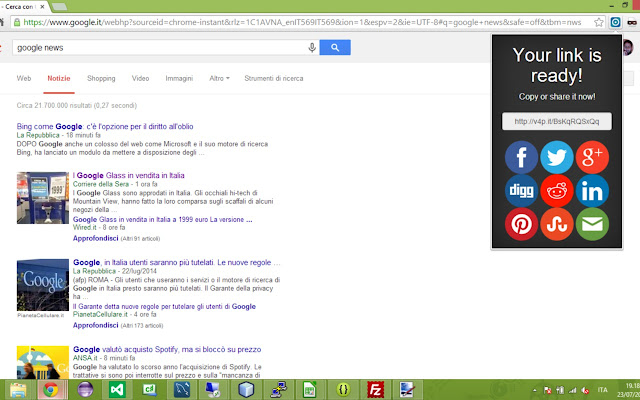Click the short URL v4p.it field
Image resolution: width=640 pixels, height=400 pixels.
557,121
